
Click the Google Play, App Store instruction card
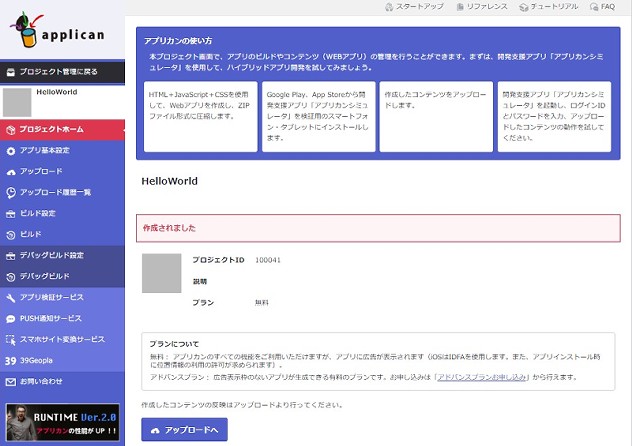[318, 117]
